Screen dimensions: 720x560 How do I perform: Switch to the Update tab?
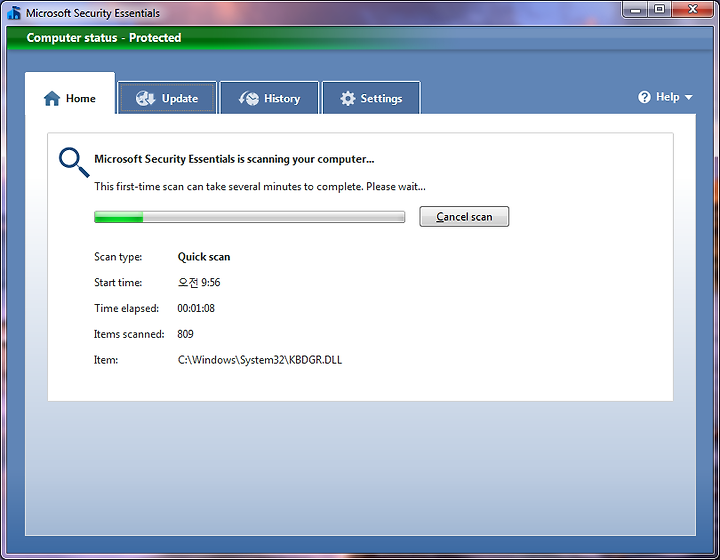click(x=167, y=98)
